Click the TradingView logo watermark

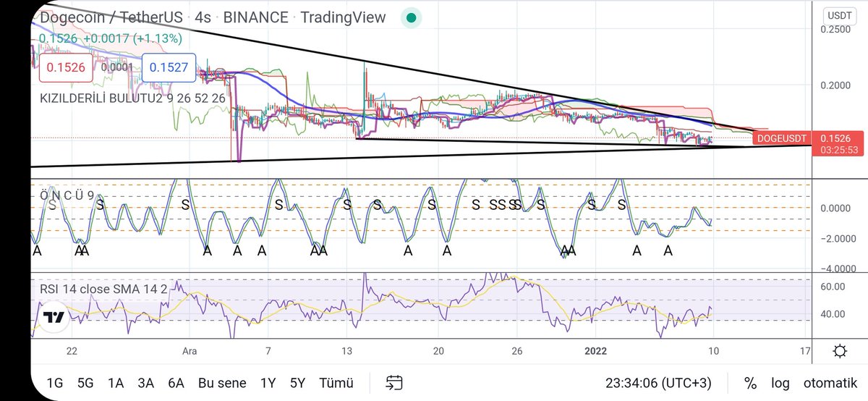53,317
